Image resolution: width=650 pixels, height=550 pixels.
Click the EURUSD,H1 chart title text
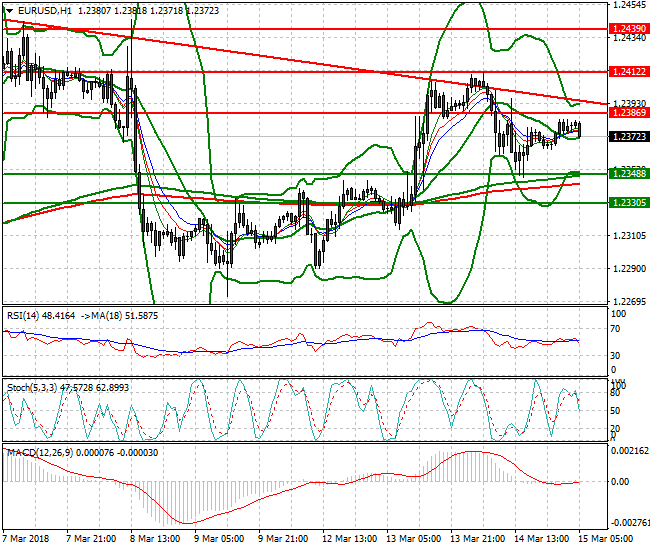[x=45, y=11]
